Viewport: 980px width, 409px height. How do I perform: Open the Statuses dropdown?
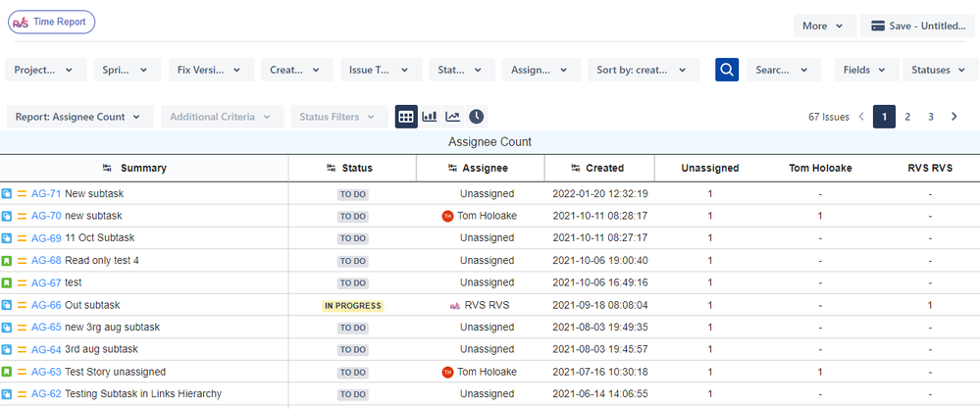[x=939, y=70]
